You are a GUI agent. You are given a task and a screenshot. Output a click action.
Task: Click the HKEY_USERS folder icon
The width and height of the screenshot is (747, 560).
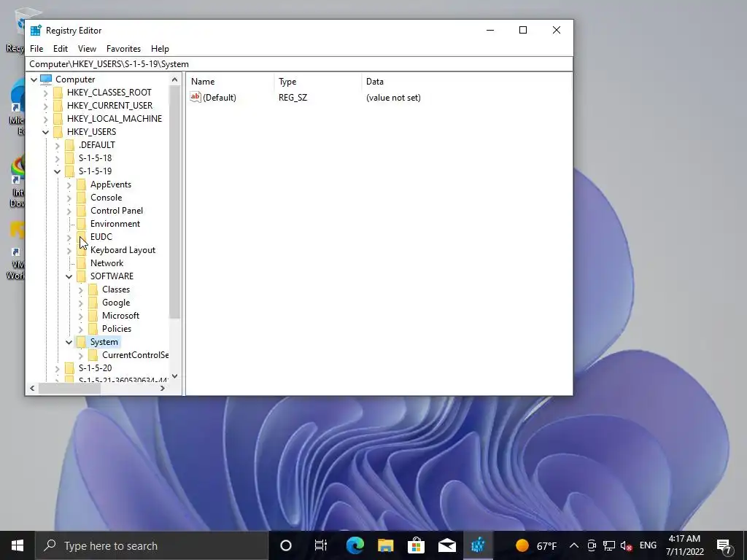tap(58, 131)
